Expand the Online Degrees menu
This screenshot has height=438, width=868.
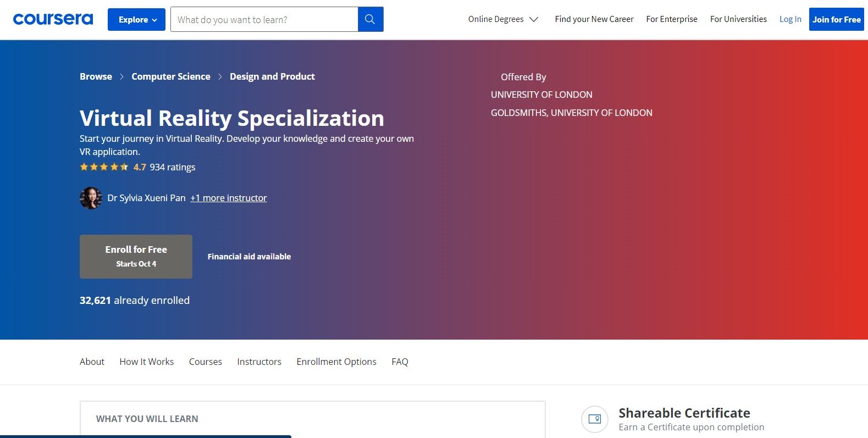pyautogui.click(x=503, y=19)
